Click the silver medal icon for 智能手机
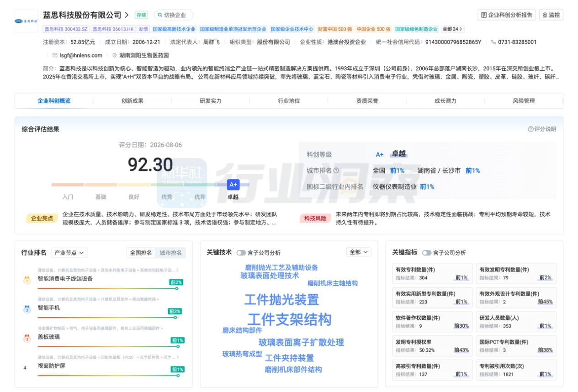The width and height of the screenshot is (578, 392). [27, 310]
